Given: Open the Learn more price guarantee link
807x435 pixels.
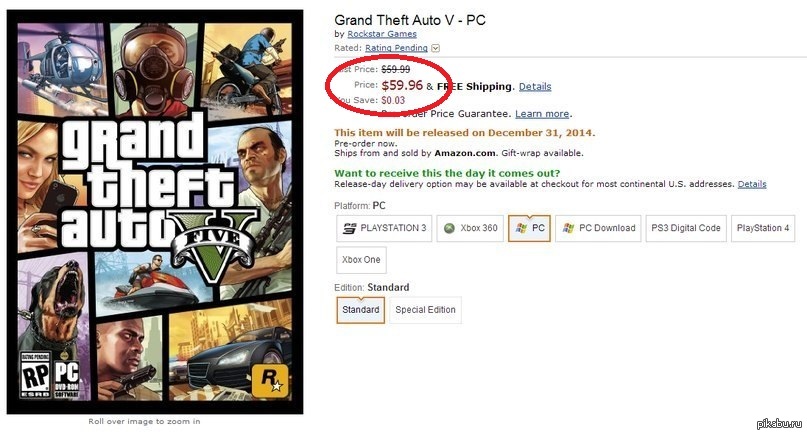Looking at the screenshot, I should point(542,114).
